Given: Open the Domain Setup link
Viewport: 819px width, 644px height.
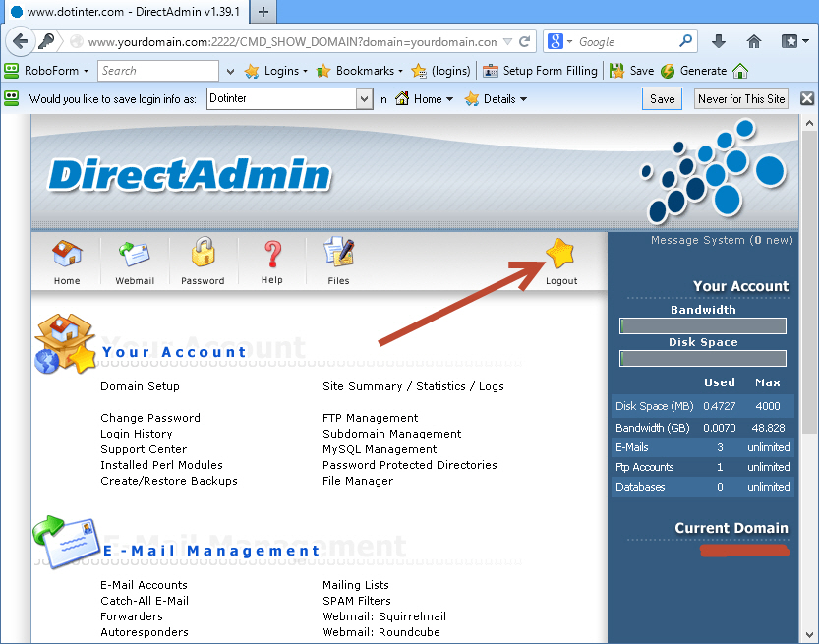Looking at the screenshot, I should click(140, 386).
